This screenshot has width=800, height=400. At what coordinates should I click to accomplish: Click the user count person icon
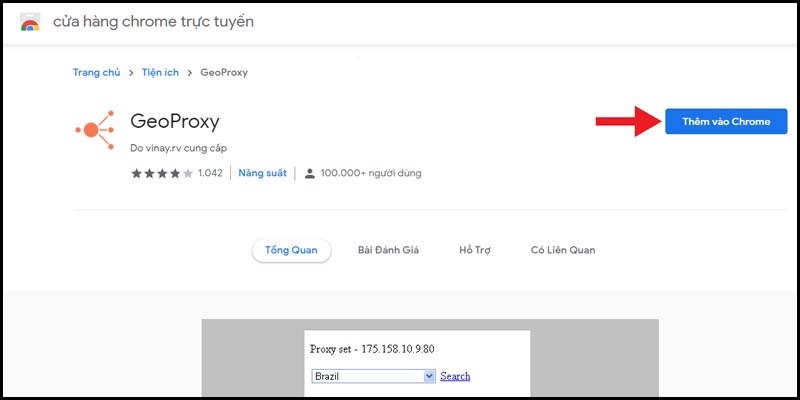tap(309, 173)
